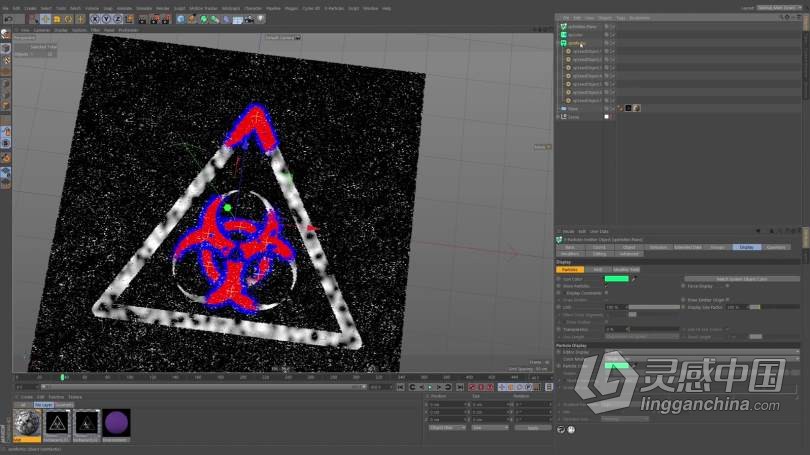Toggle the Y axis lock
This screenshot has height=455, width=810.
106,19
